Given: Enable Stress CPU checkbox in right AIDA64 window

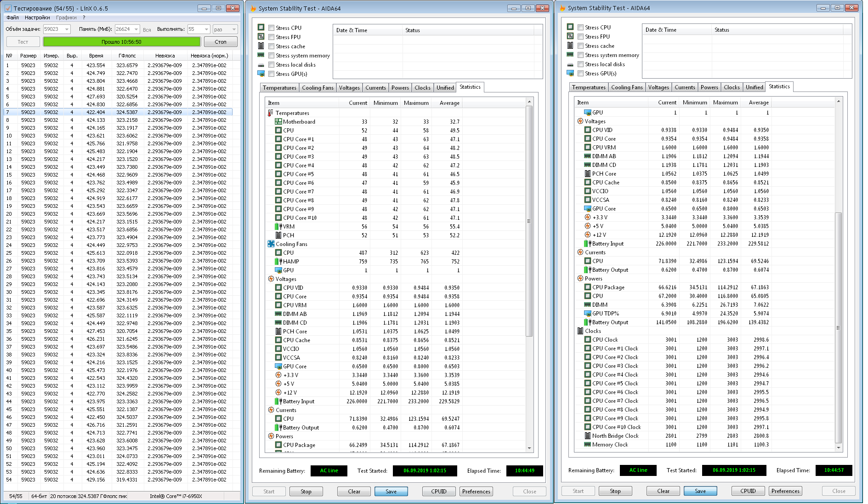Looking at the screenshot, I should point(581,28).
